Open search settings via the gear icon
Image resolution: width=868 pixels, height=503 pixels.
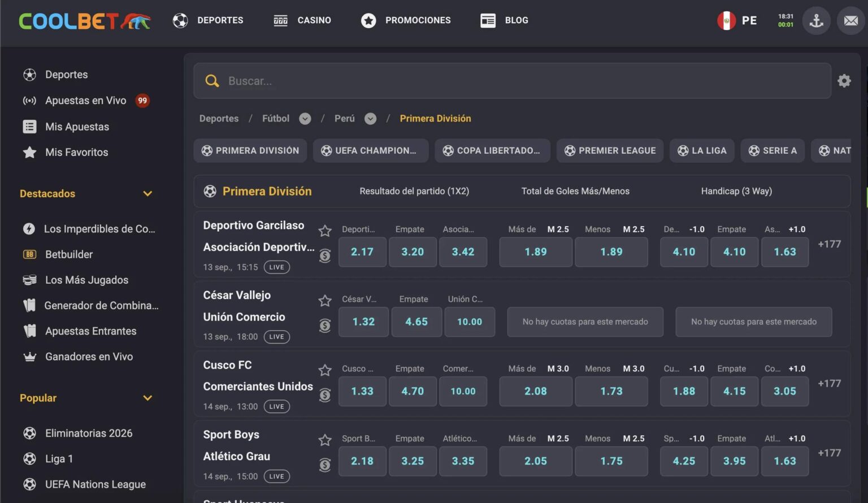(844, 80)
